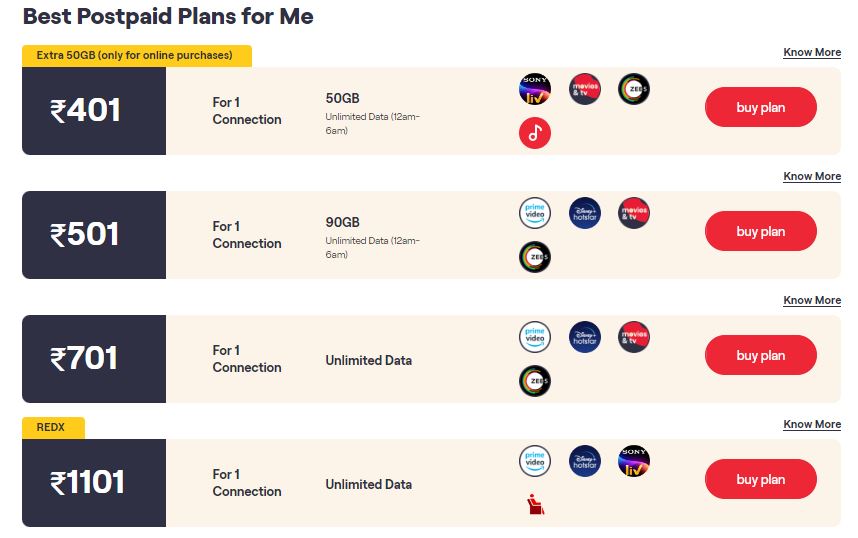Open Know More for ₹1101 plan
Screen dimensions: 858x538
811,424
